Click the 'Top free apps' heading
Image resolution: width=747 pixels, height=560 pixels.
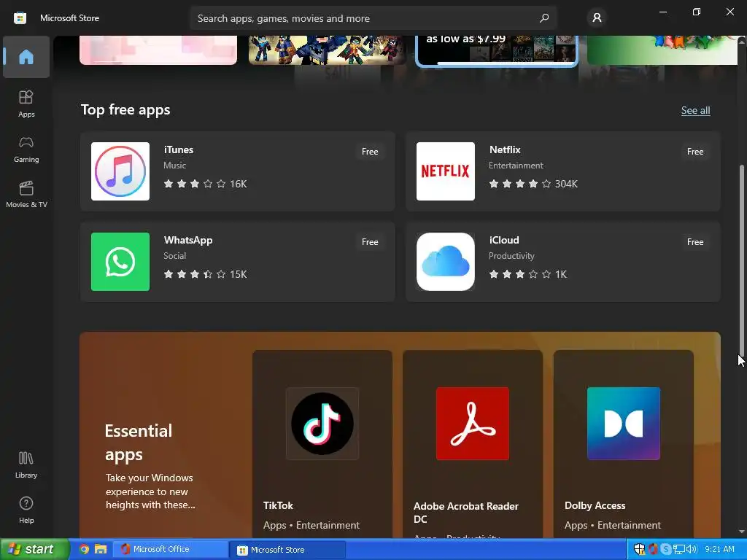pyautogui.click(x=125, y=110)
